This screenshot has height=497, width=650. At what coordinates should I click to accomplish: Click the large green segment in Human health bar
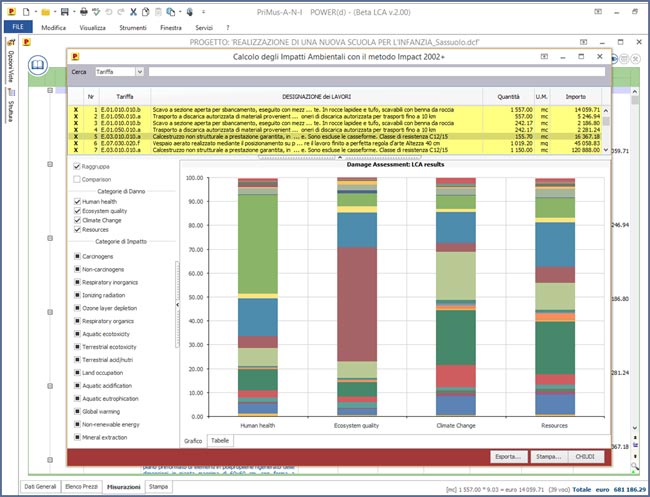pyautogui.click(x=258, y=244)
